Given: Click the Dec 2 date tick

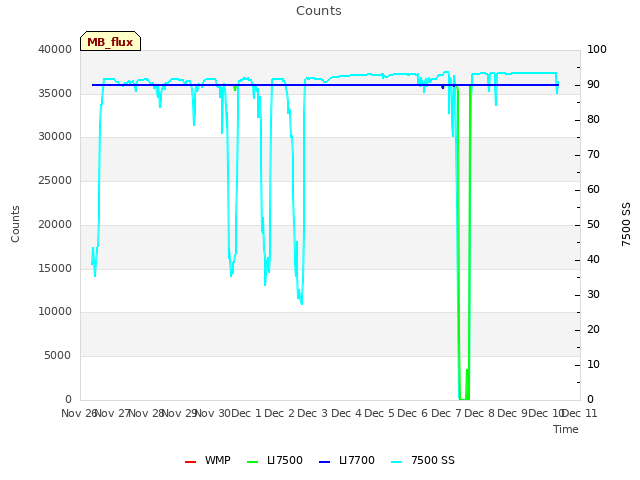Looking at the screenshot, I should click(280, 413).
